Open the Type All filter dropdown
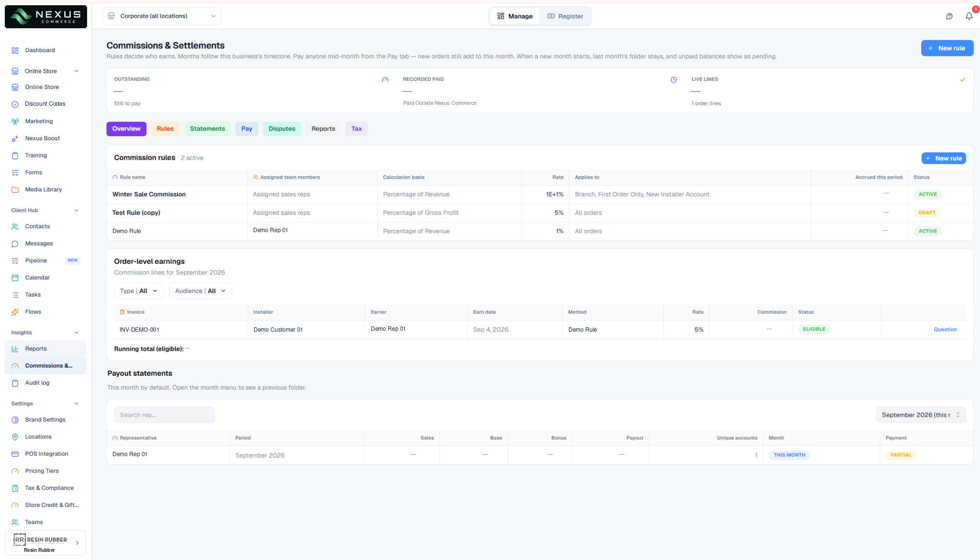 (x=139, y=291)
